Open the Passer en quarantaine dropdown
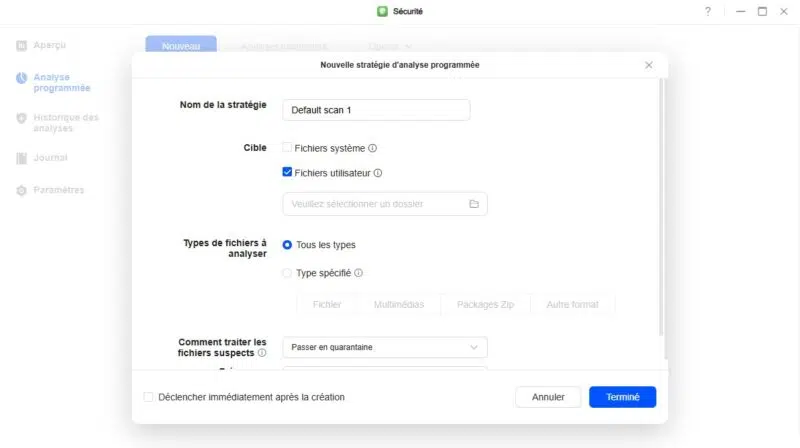 [x=384, y=348]
